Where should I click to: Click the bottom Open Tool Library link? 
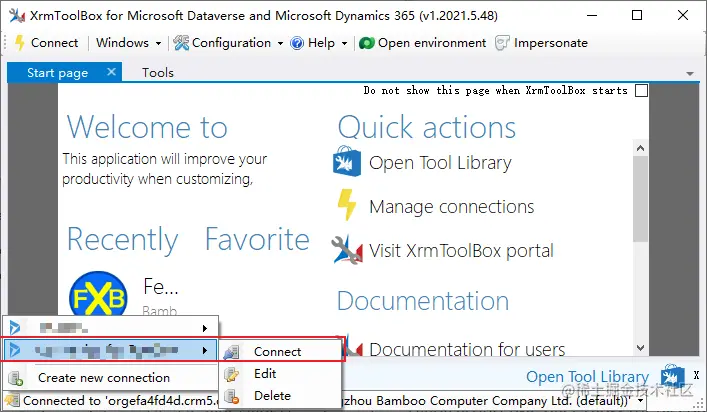[588, 377]
